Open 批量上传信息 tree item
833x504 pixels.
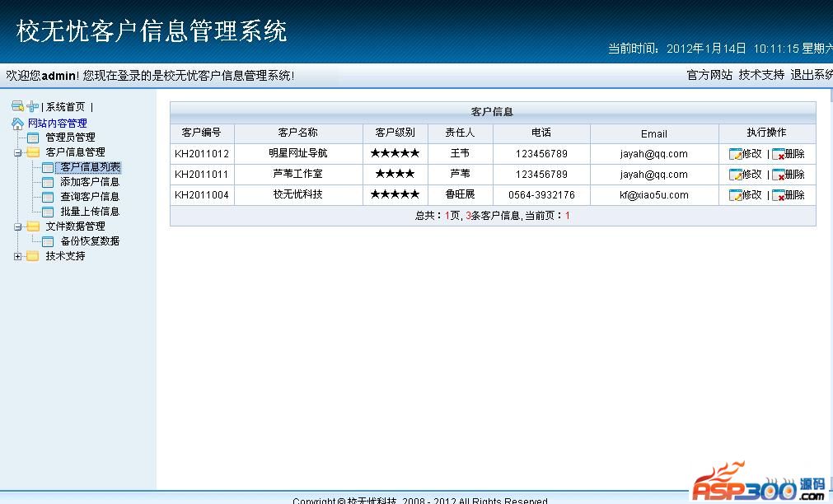[90, 212]
